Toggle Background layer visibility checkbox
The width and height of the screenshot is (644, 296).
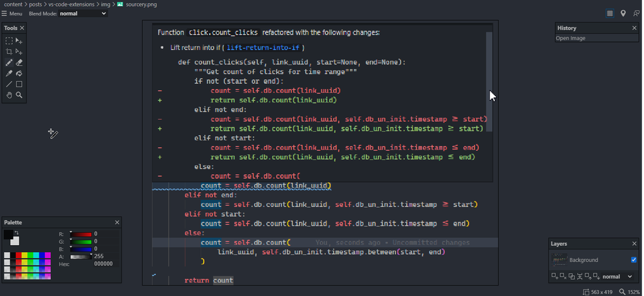[634, 260]
